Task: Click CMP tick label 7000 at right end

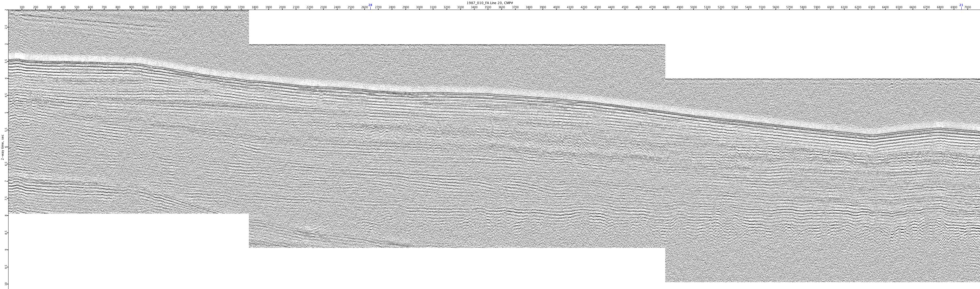Action: (968, 8)
